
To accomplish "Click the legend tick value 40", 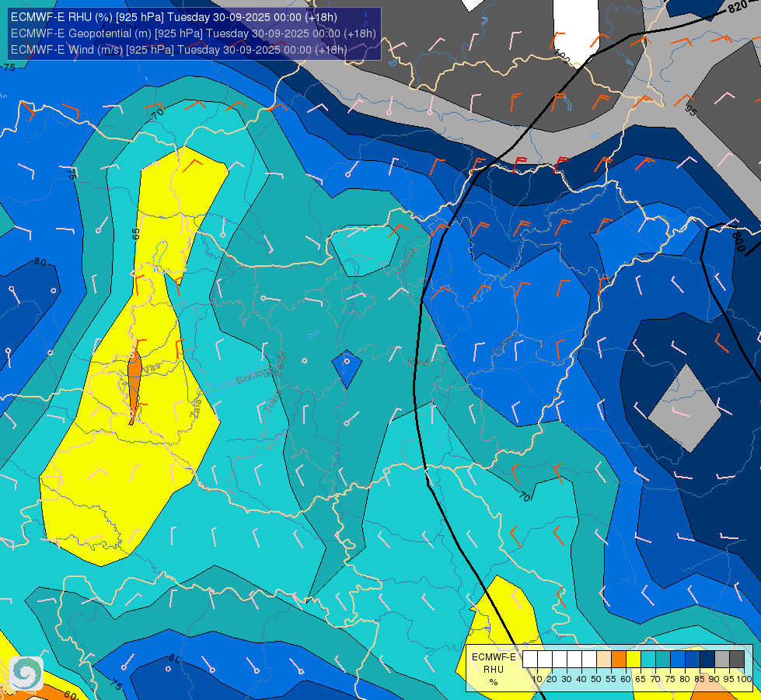I will coord(581,679).
